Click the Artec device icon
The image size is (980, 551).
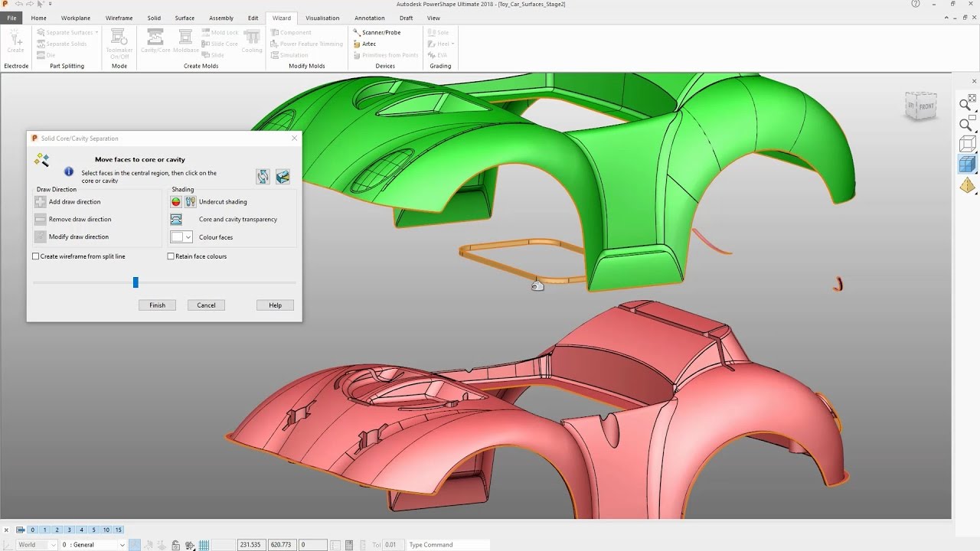356,44
